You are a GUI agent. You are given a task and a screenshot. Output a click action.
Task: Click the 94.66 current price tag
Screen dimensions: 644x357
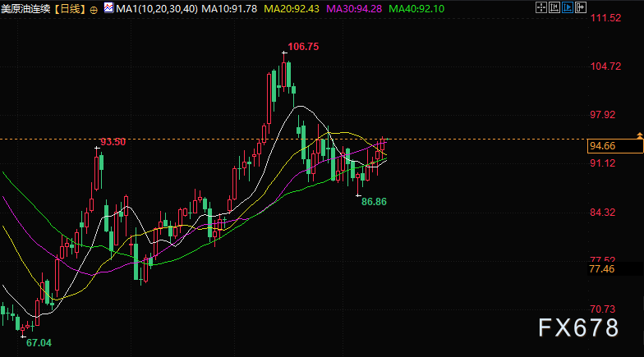point(614,146)
